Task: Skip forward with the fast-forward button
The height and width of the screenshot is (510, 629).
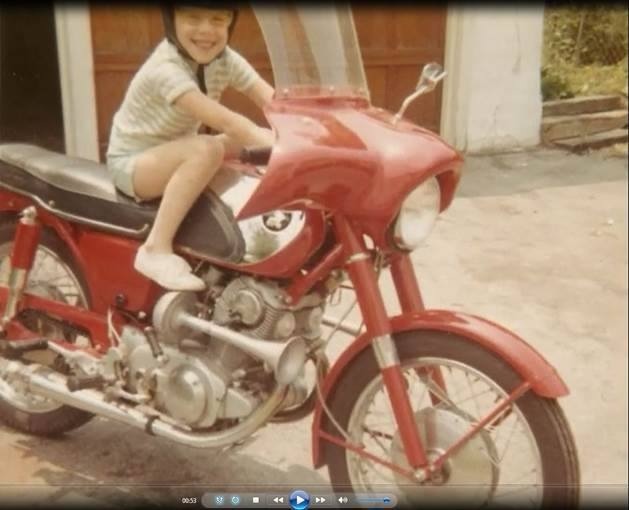Action: (321, 500)
